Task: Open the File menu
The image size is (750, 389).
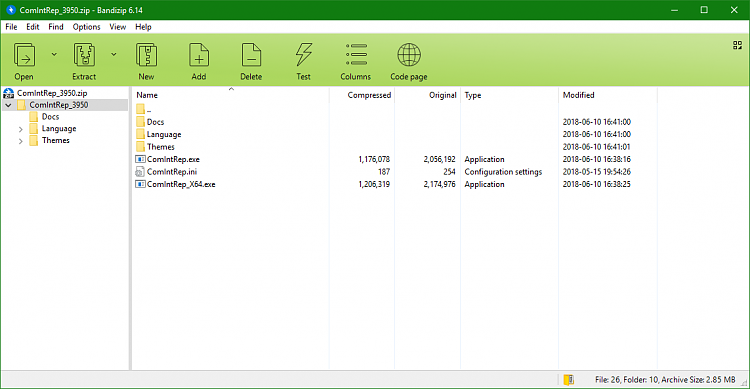Action: 11,27
